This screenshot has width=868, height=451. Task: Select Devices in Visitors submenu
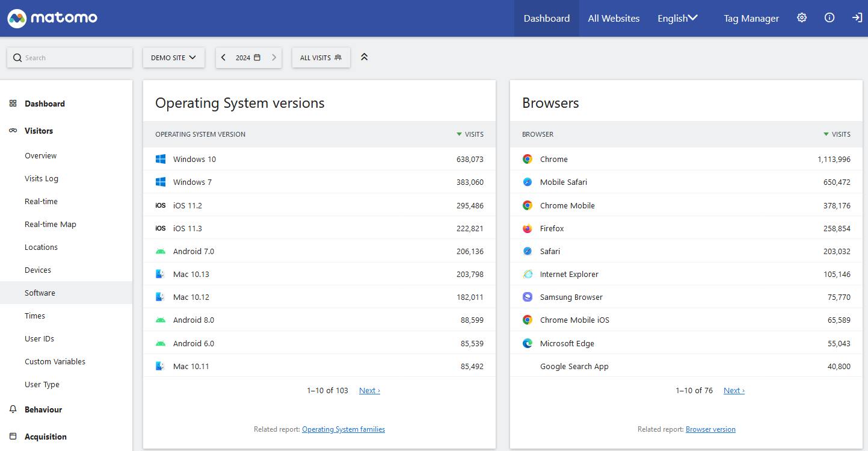(x=38, y=270)
